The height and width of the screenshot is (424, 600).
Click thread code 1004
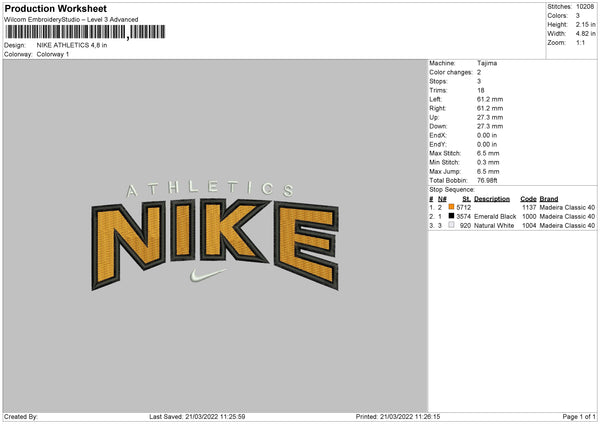(529, 226)
